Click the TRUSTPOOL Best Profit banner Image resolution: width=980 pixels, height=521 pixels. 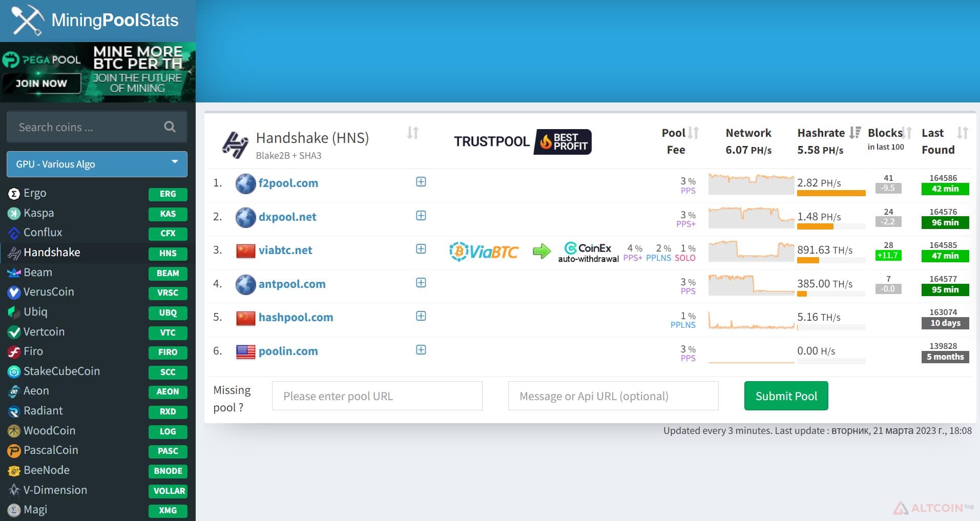click(522, 142)
